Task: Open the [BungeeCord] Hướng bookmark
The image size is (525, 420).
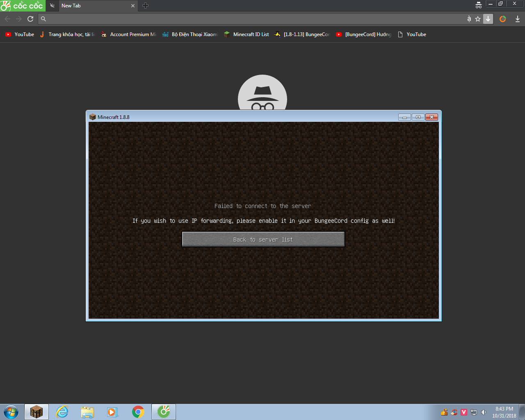Action: [364, 34]
